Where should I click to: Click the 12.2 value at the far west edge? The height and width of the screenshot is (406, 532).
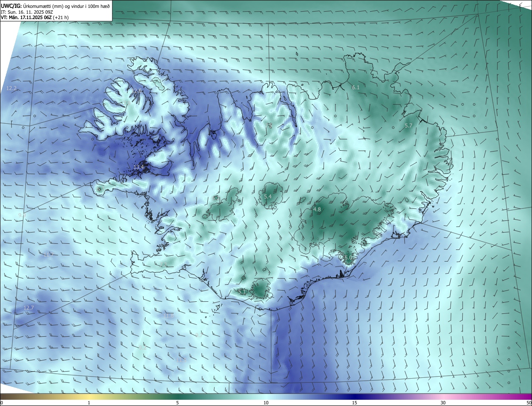[12, 88]
